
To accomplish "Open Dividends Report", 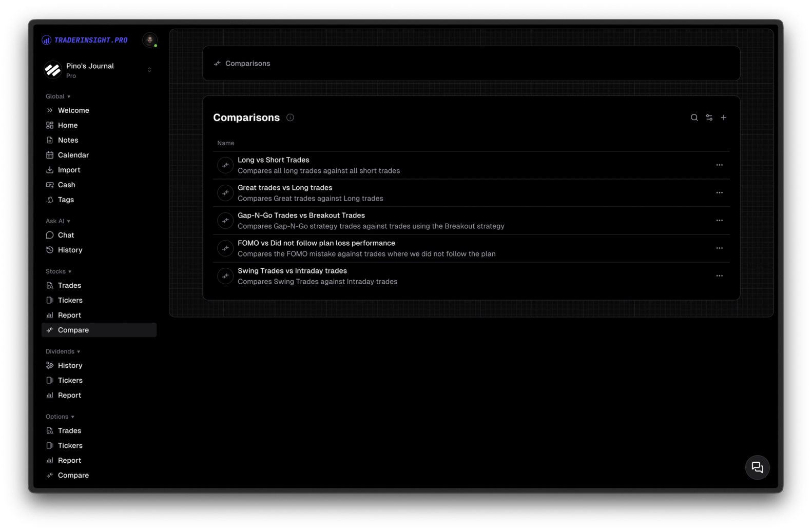I will point(99,395).
